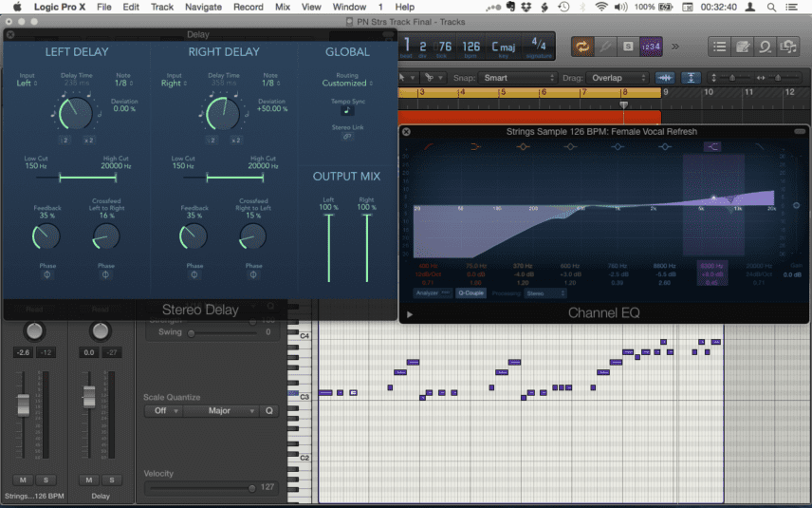Open the Mix menu
The width and height of the screenshot is (812, 508).
point(283,7)
